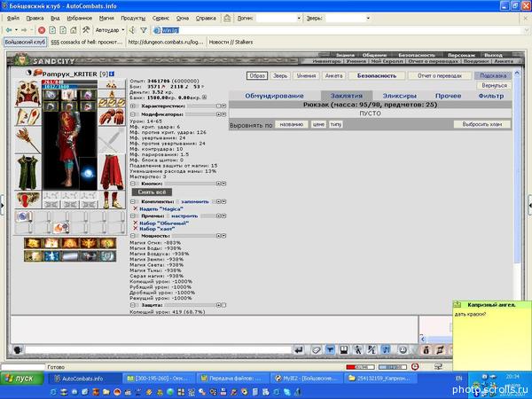Click the Пуск start button

coord(22,379)
